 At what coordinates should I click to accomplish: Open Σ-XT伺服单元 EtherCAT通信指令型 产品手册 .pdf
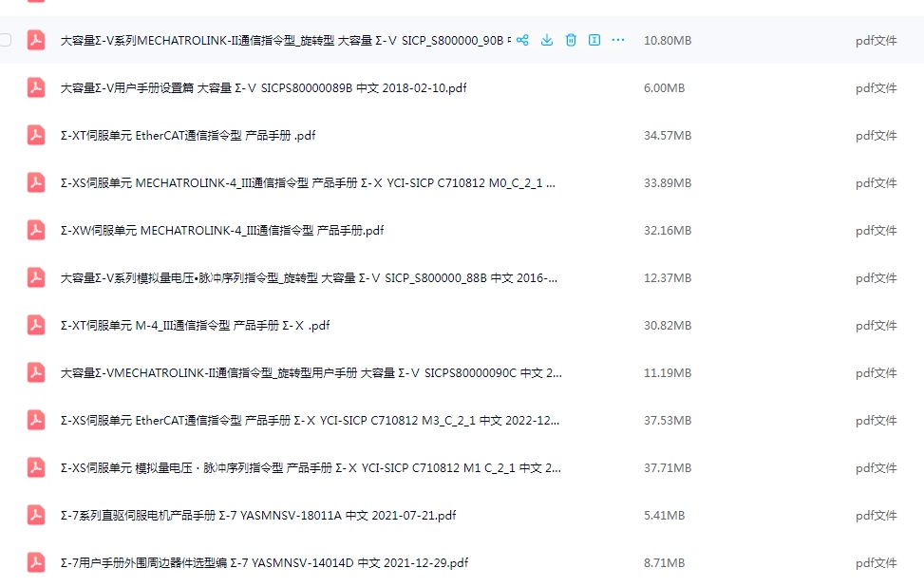click(x=188, y=135)
